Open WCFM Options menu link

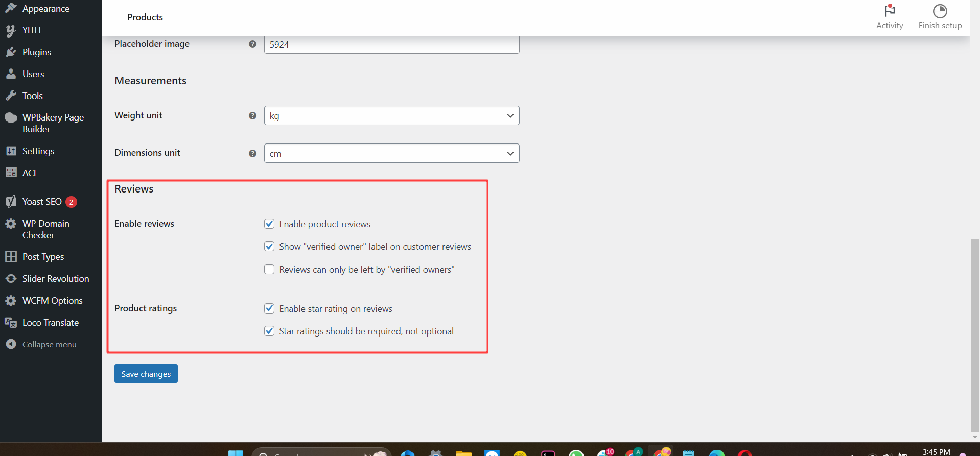pyautogui.click(x=53, y=301)
